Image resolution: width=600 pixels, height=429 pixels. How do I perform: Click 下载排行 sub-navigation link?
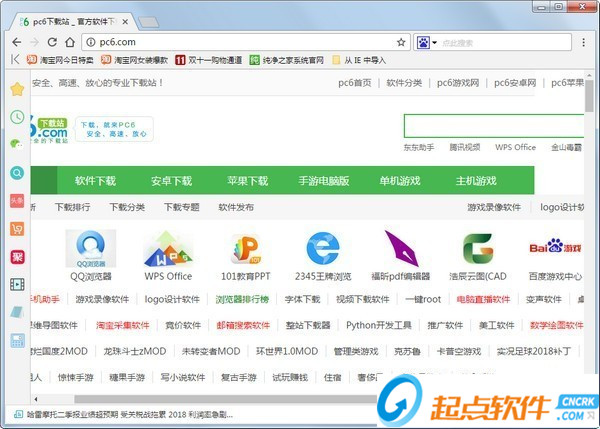coord(73,207)
